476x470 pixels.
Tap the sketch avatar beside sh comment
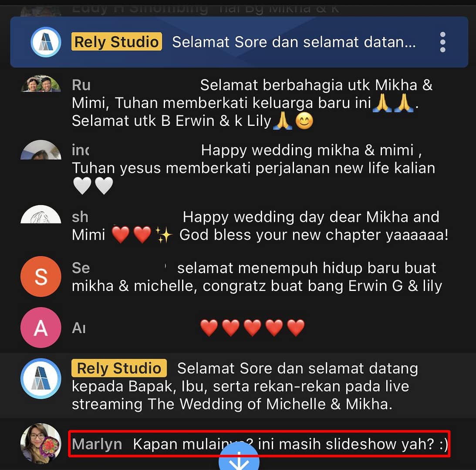point(41,214)
